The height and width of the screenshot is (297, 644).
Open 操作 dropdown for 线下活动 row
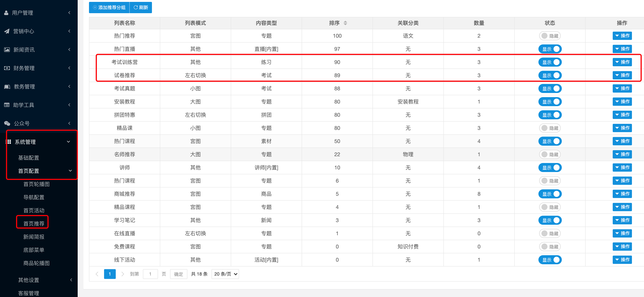pyautogui.click(x=622, y=260)
